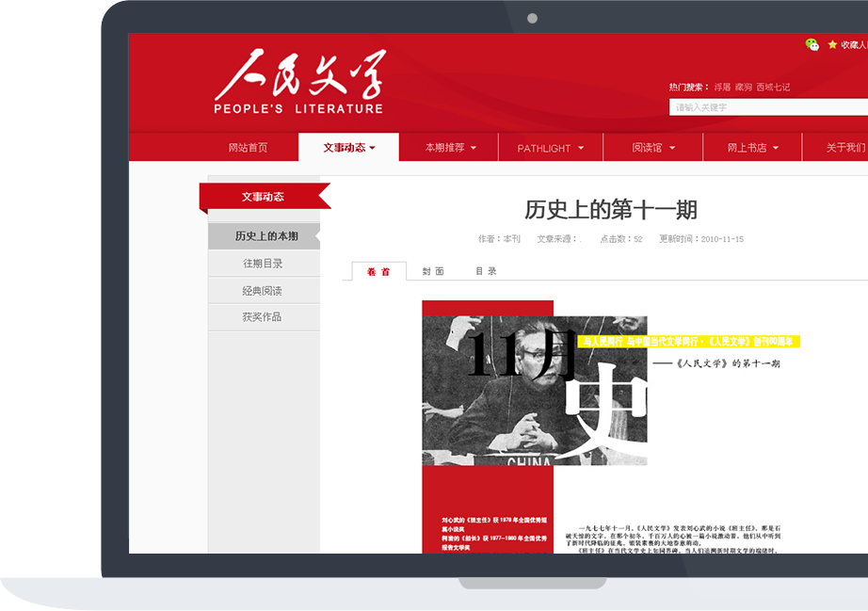Click the WeChat share icon
The image size is (868, 611).
click(x=812, y=44)
